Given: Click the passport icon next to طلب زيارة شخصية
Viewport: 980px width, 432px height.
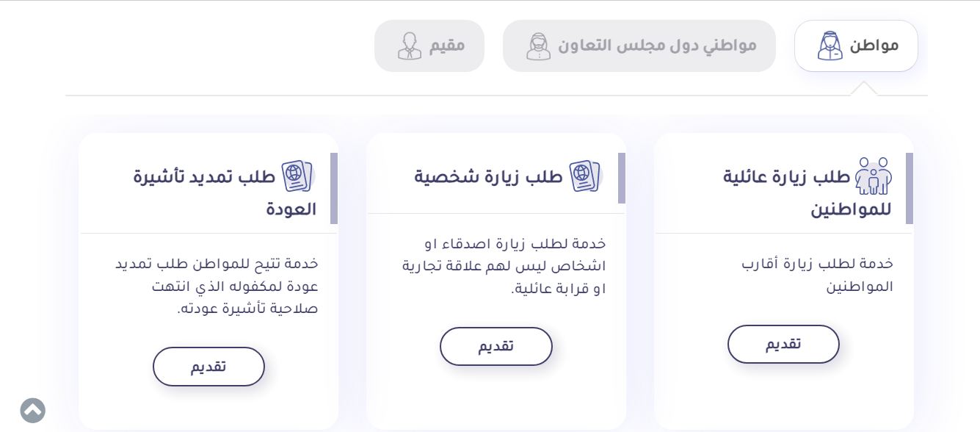Looking at the screenshot, I should point(585,176).
